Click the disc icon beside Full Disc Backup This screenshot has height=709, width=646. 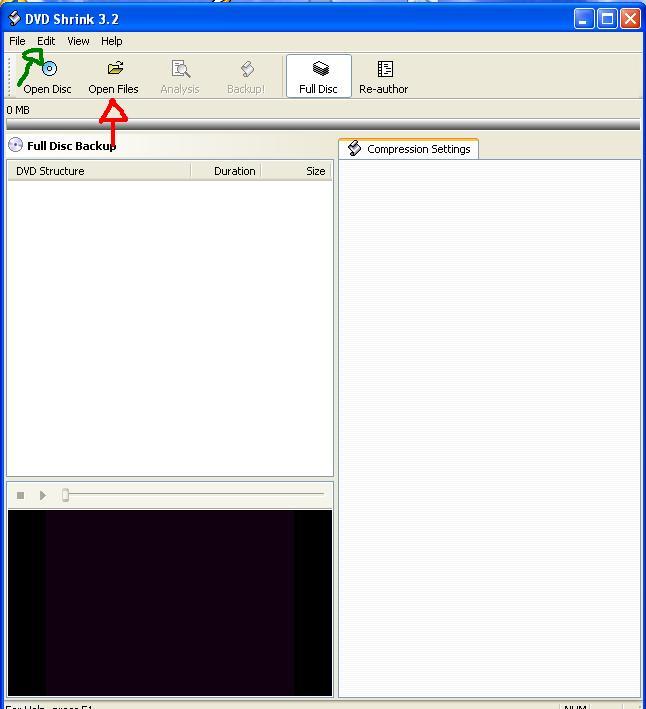coord(15,145)
